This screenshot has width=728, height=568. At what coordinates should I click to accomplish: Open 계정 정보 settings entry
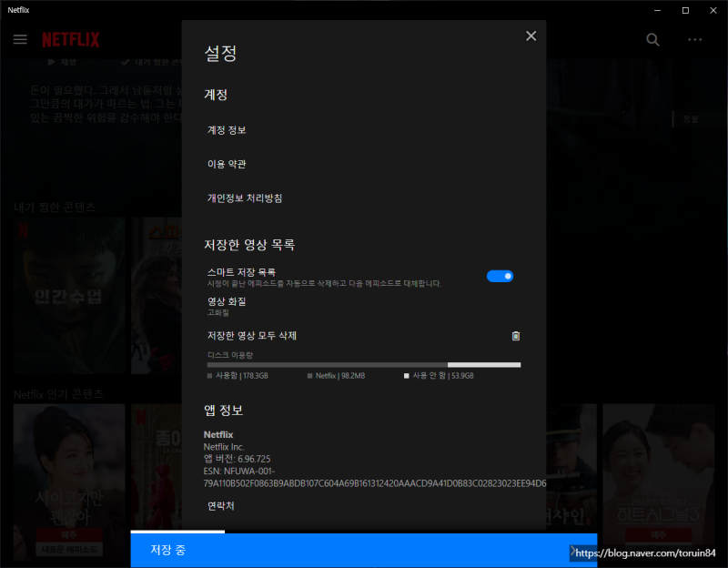tap(227, 130)
